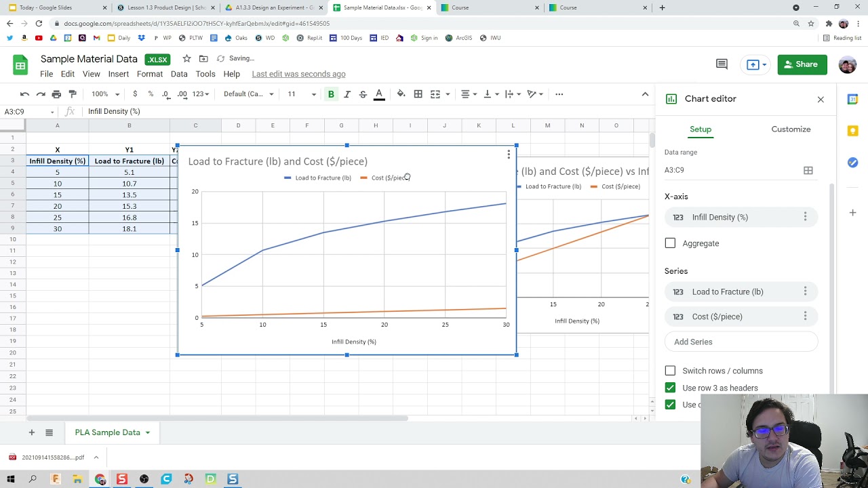The width and height of the screenshot is (868, 488).
Task: Open the 'Last edit was seconds ago' link
Action: (298, 74)
